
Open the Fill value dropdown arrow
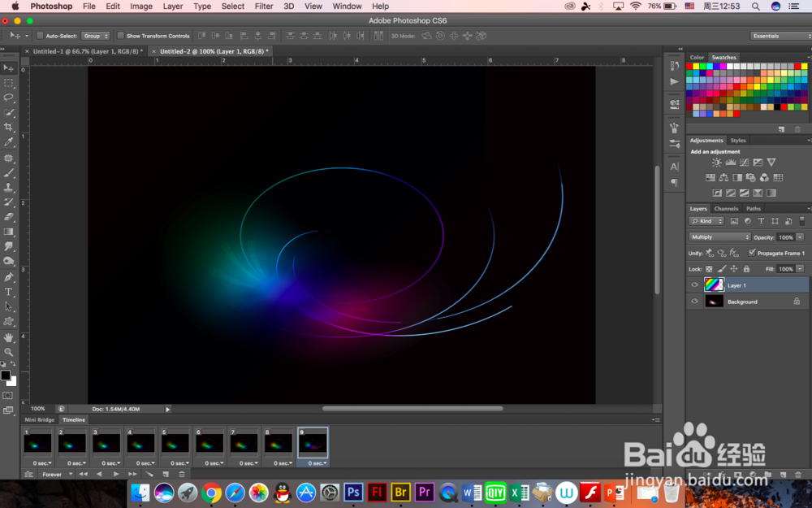pos(800,269)
